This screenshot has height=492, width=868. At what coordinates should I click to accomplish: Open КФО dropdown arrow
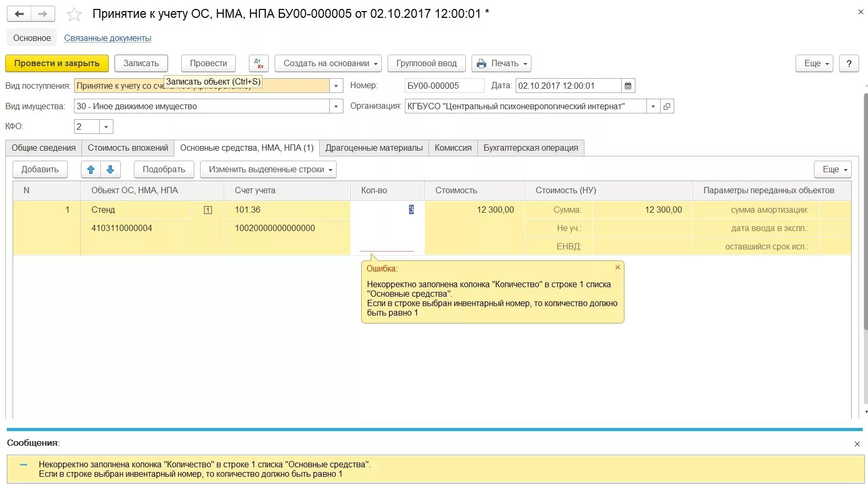(106, 127)
